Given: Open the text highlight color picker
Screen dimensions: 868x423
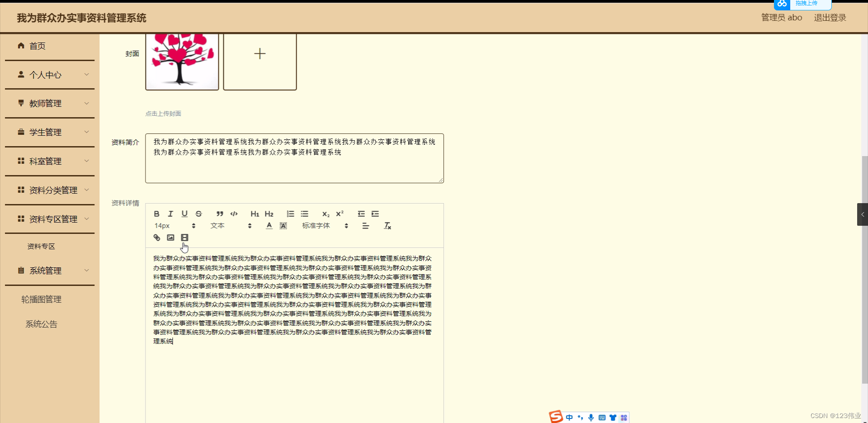Looking at the screenshot, I should [283, 225].
